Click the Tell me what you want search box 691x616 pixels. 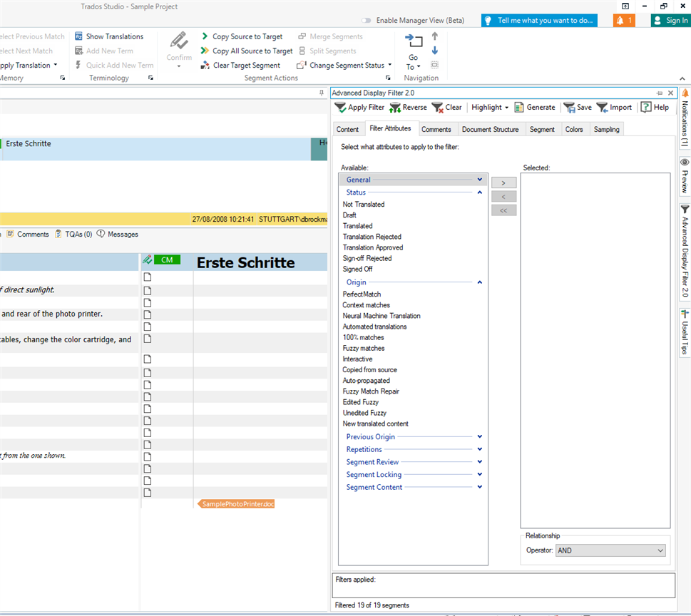coord(539,20)
